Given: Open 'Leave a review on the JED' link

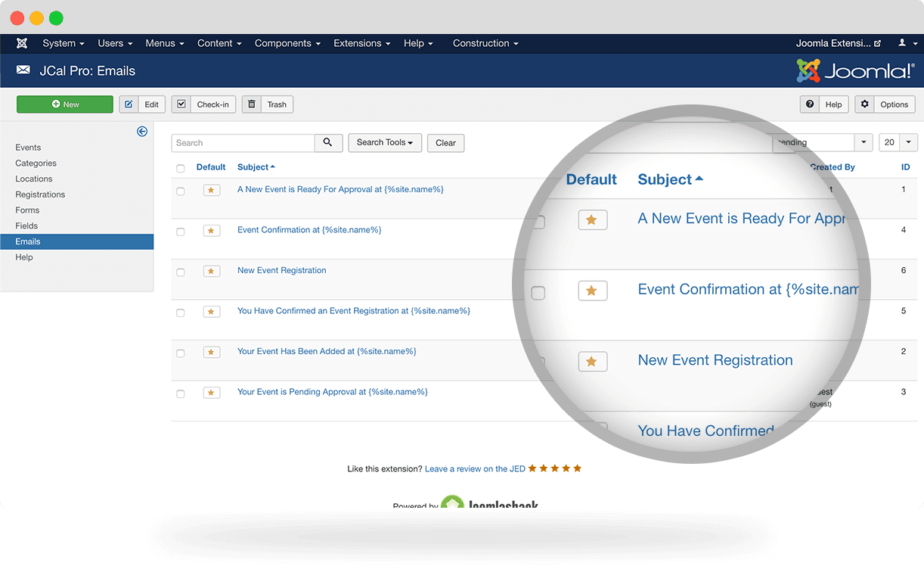Looking at the screenshot, I should (475, 469).
